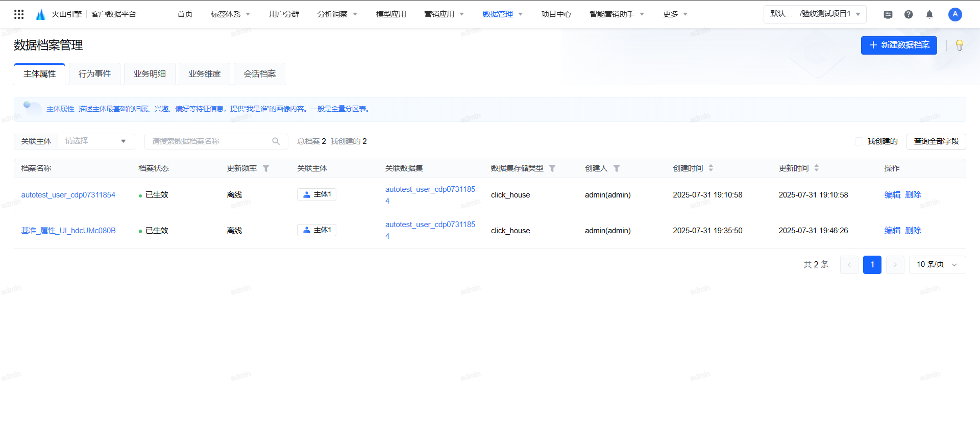Open the app launcher grid icon
The image size is (980, 448).
point(19,14)
